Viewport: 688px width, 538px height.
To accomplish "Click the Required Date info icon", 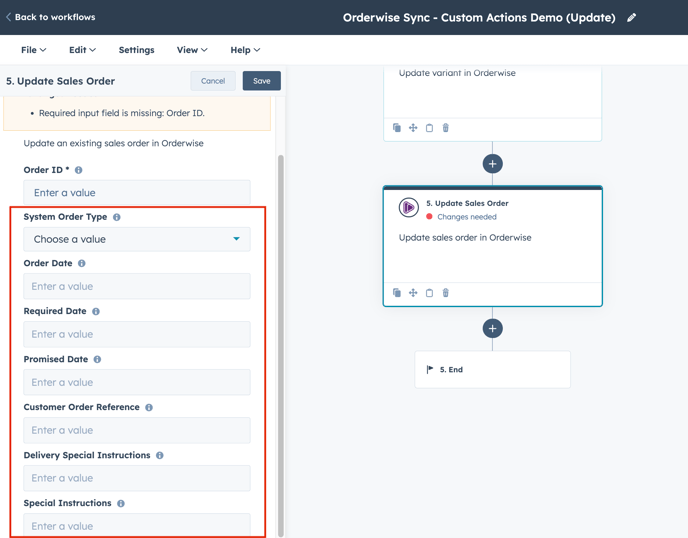I will click(96, 312).
